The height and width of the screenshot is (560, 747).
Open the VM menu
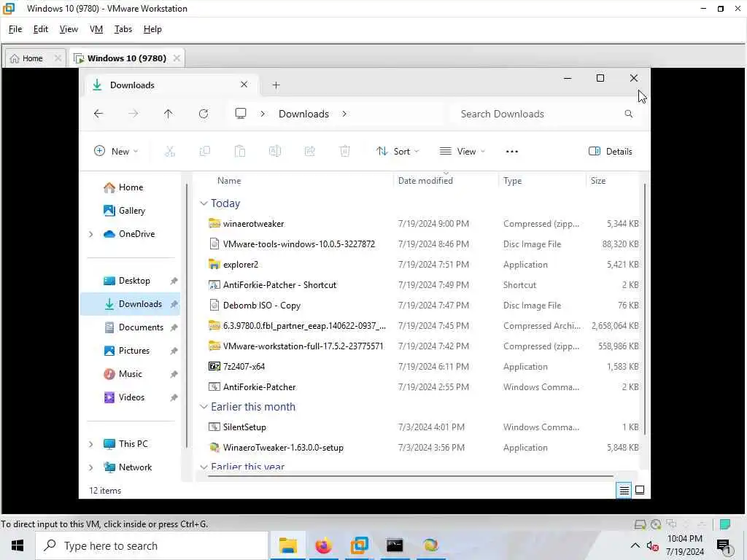(x=96, y=29)
